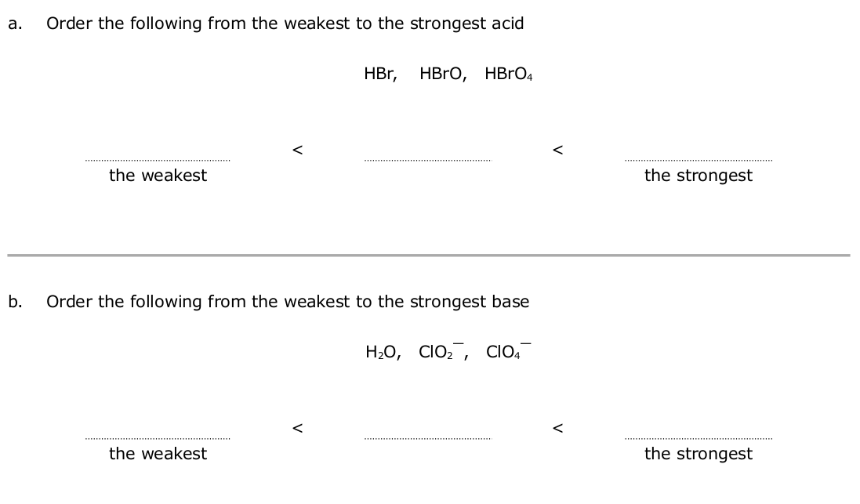Click the first less-than sign in part a
The height and width of the screenshot is (504, 860).
pos(297,148)
